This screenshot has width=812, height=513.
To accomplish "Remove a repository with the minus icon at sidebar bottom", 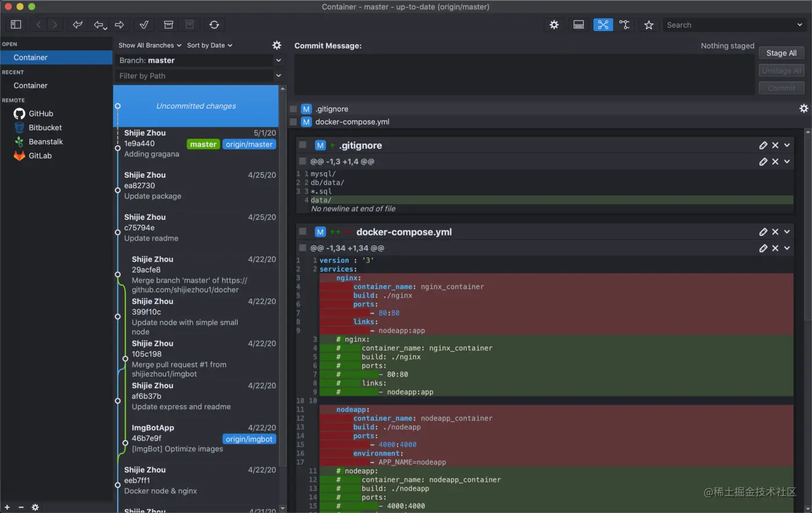I will [21, 507].
